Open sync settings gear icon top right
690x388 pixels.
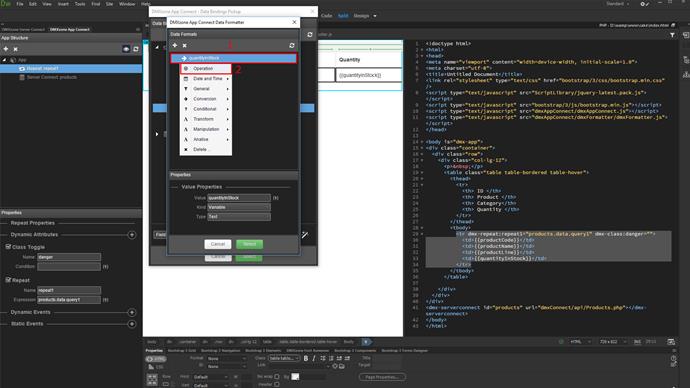point(644,4)
